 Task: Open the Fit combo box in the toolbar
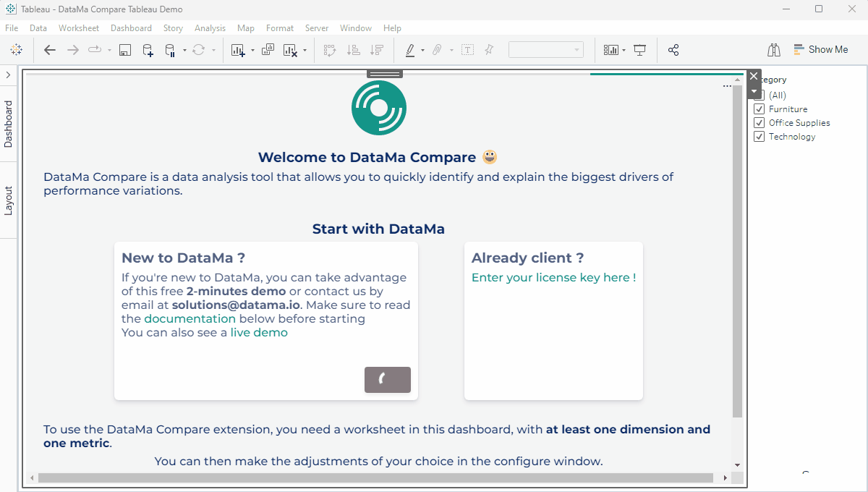(x=546, y=50)
